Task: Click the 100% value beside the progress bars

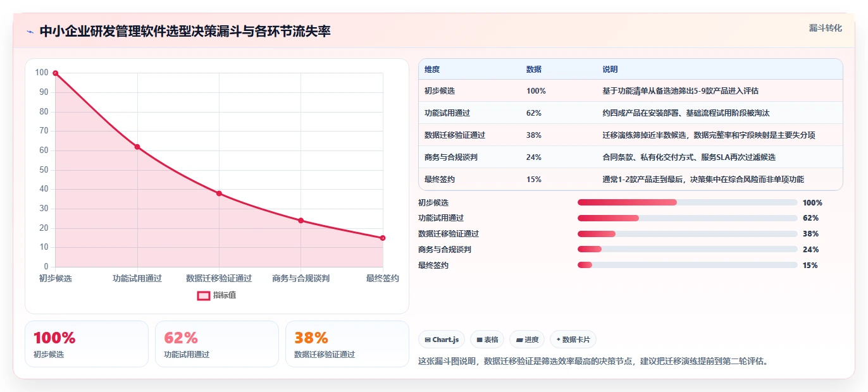Action: click(812, 203)
